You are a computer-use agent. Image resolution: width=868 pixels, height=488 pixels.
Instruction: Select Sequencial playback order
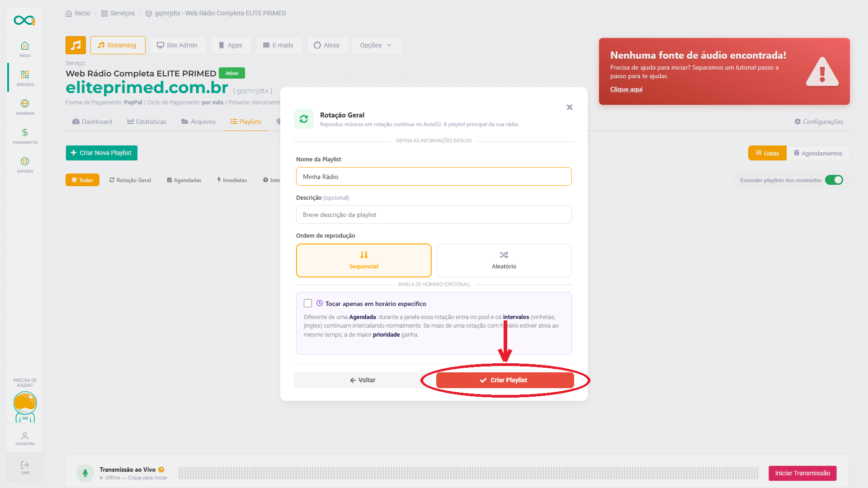(x=364, y=260)
